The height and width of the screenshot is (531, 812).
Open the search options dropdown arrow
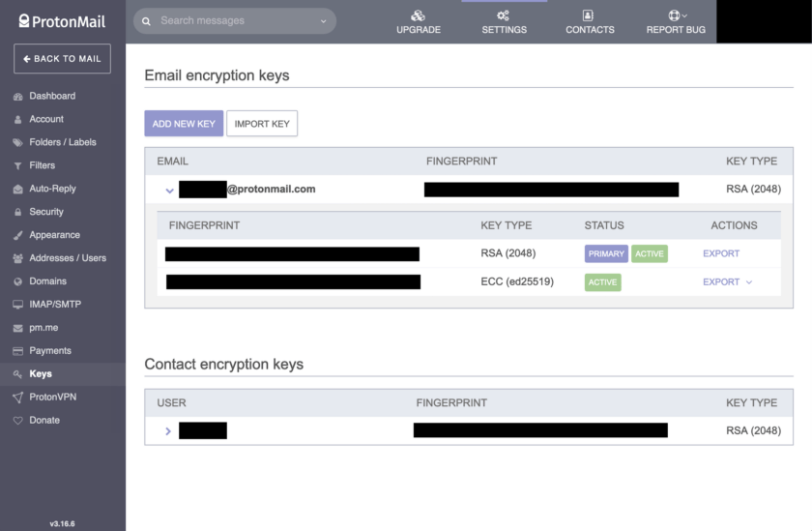(x=323, y=21)
